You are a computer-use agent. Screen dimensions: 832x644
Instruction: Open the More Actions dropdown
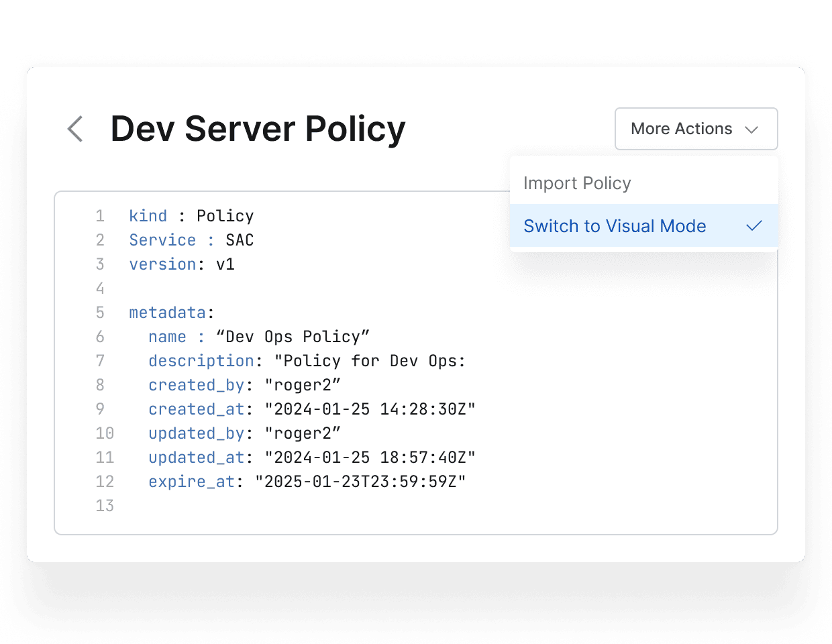pyautogui.click(x=695, y=129)
